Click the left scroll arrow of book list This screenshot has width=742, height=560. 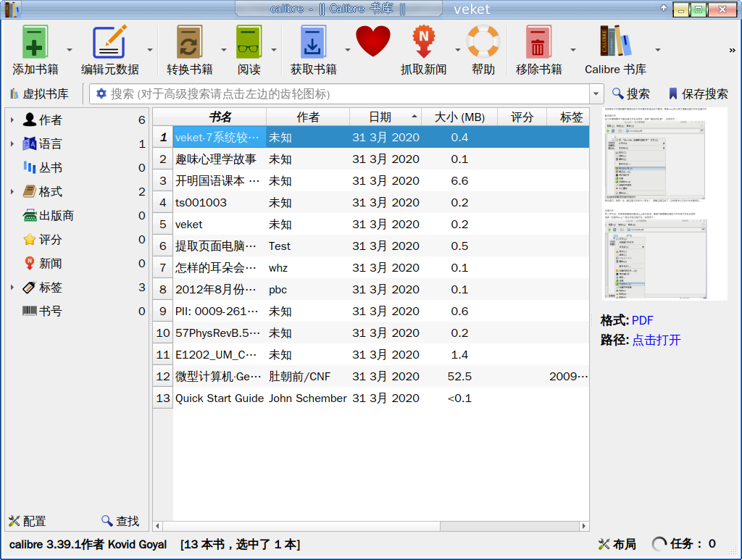157,526
